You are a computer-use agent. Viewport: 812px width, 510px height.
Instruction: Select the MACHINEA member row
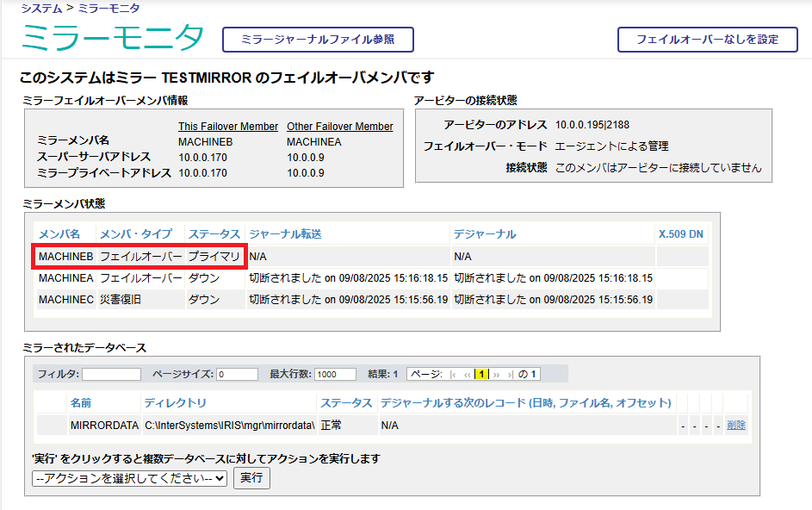pyautogui.click(x=65, y=278)
